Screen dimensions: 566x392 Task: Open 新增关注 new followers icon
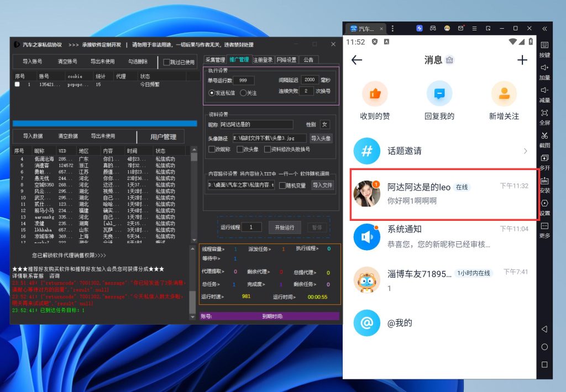click(x=503, y=94)
